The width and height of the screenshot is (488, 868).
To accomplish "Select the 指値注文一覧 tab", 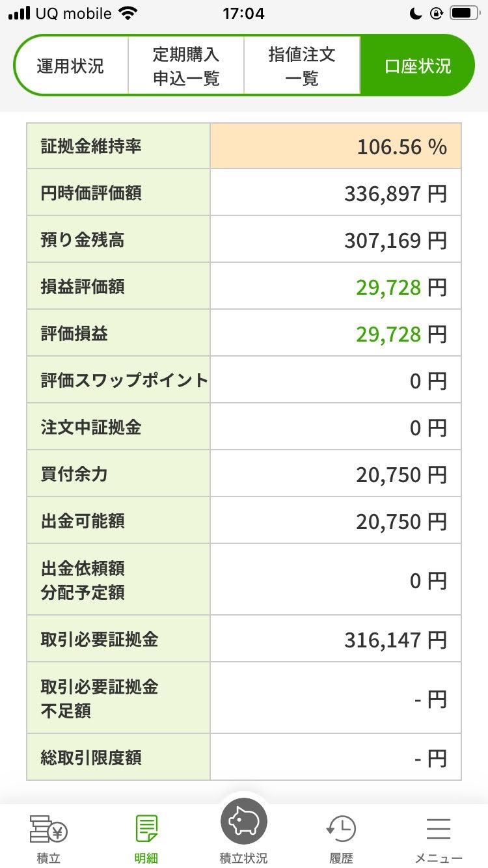I will (302, 66).
